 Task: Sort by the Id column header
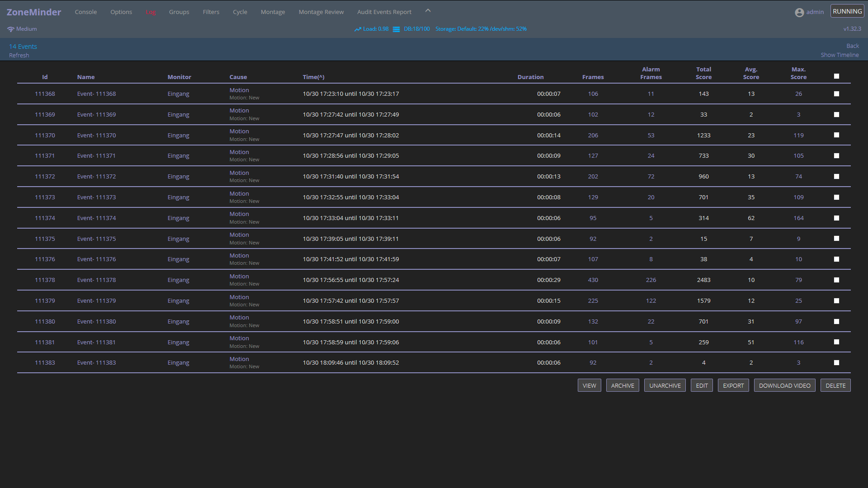click(x=45, y=77)
